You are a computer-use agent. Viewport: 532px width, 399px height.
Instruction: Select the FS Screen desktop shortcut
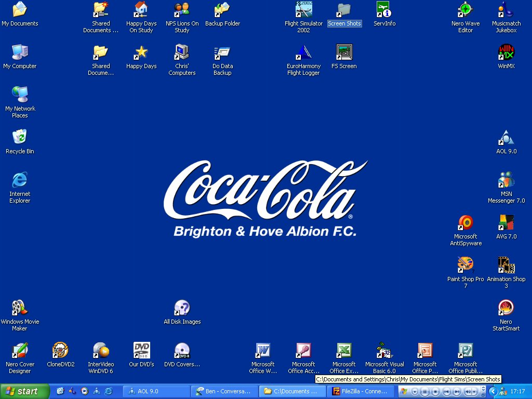(344, 57)
